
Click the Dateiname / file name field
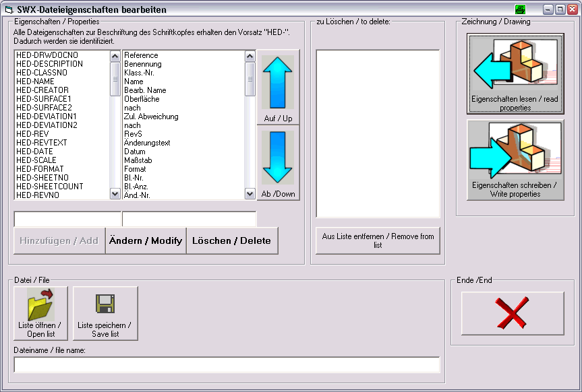pos(227,365)
